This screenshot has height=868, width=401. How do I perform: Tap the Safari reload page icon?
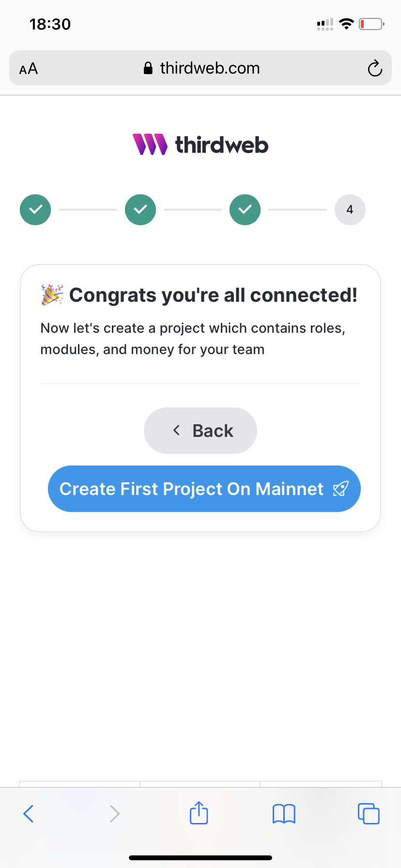[x=375, y=68]
